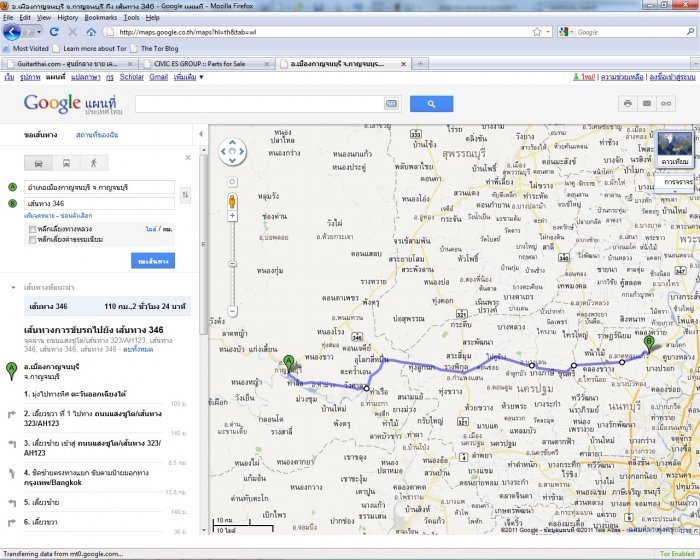Image resolution: width=700 pixels, height=560 pixels.
Task: Click the green A marker on the map
Action: tap(289, 363)
